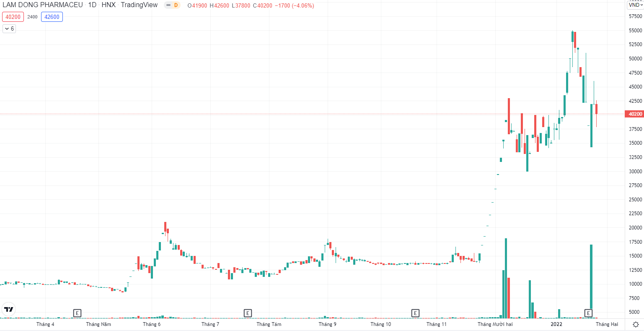644x331 pixels.
Task: Click the bold 2022 time axis label
Action: tap(556, 324)
